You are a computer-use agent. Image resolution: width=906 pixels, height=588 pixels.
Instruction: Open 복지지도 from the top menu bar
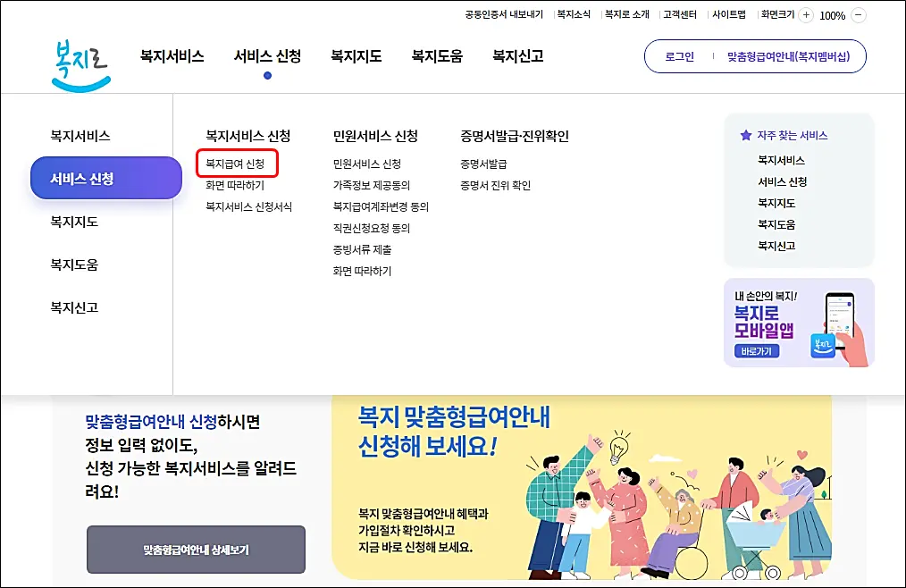(355, 55)
